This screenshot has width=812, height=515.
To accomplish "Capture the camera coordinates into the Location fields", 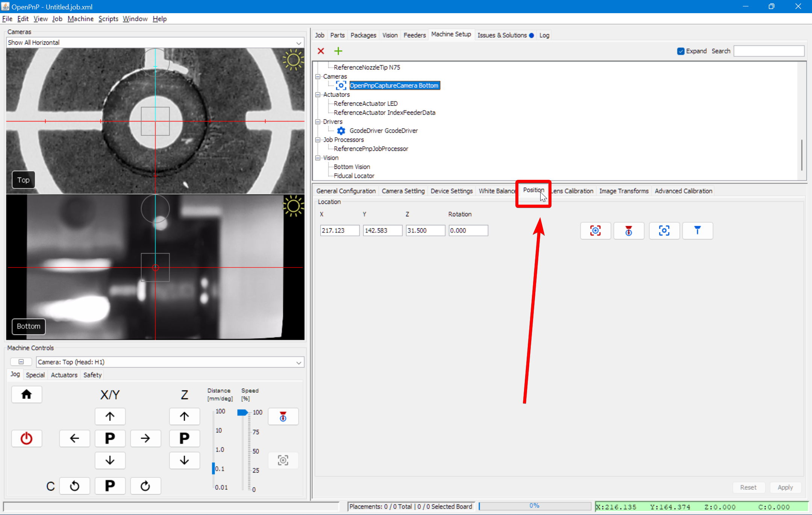I will 595,231.
